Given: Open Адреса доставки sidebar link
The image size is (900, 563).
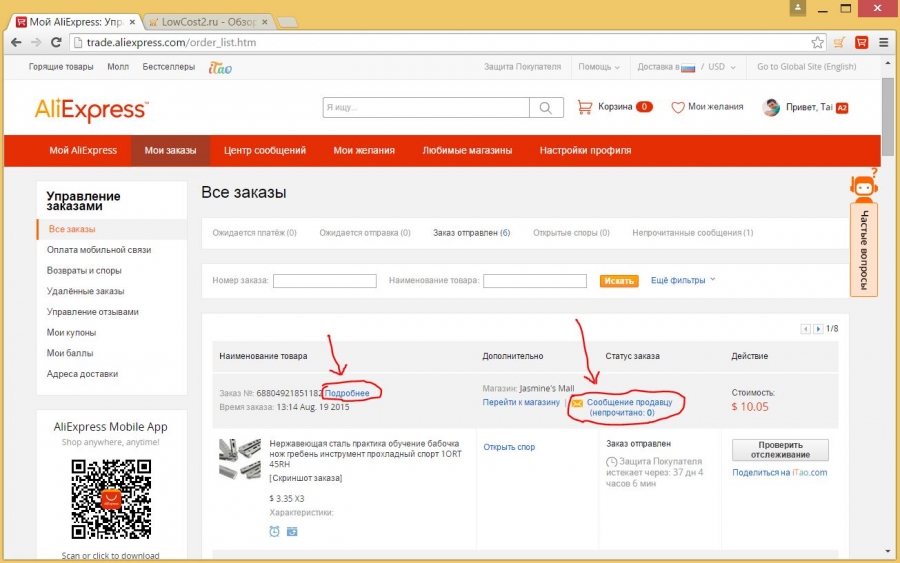Looking at the screenshot, I should pos(82,374).
